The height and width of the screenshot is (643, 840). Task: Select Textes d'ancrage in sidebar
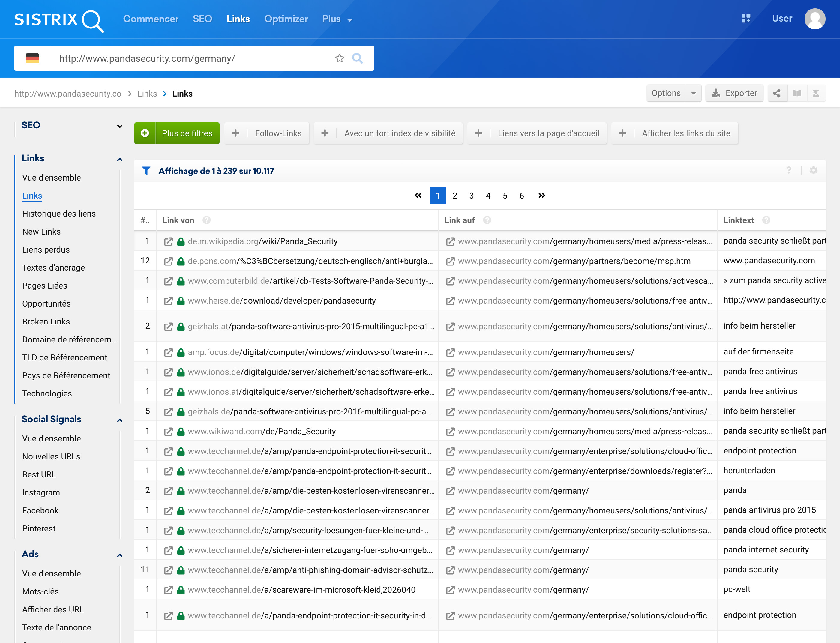54,268
